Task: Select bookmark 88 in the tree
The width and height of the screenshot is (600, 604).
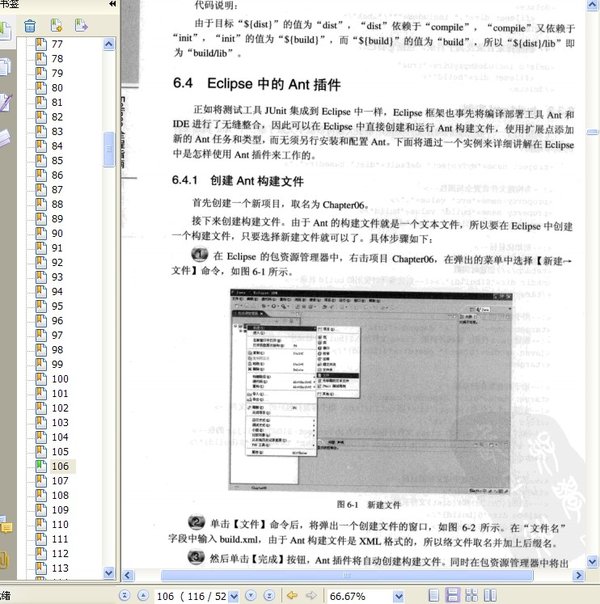Action: (57, 205)
